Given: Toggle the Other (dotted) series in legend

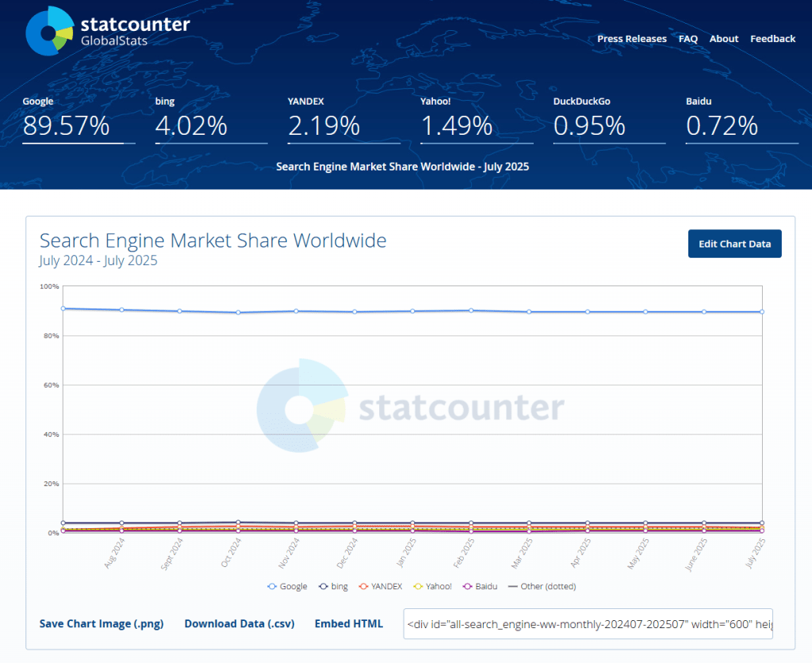Looking at the screenshot, I should point(542,586).
